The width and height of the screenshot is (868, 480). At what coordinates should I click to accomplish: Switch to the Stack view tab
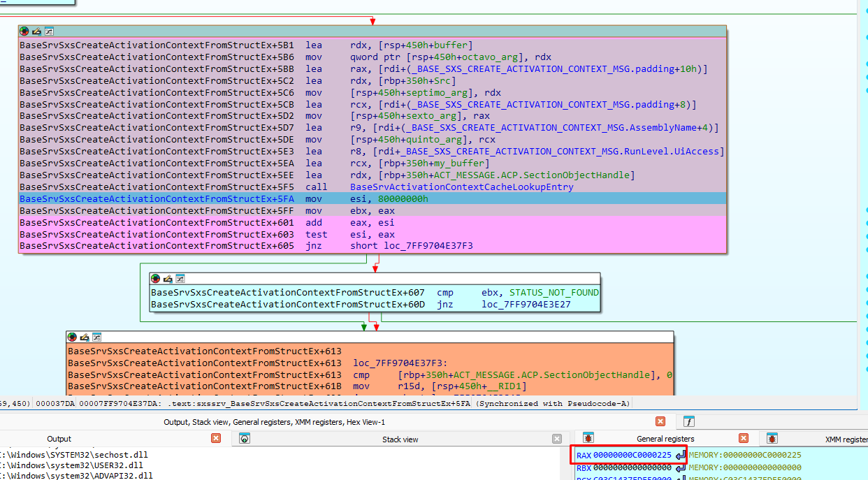[x=400, y=439]
